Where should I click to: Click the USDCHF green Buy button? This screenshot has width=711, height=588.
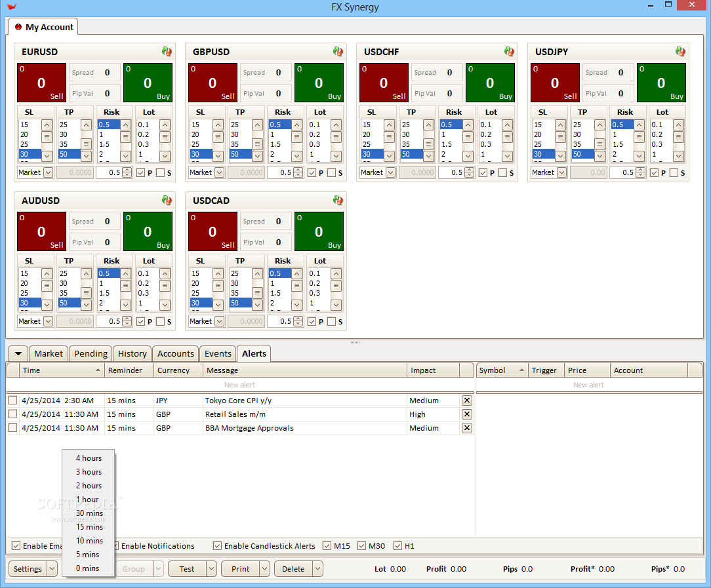490,83
